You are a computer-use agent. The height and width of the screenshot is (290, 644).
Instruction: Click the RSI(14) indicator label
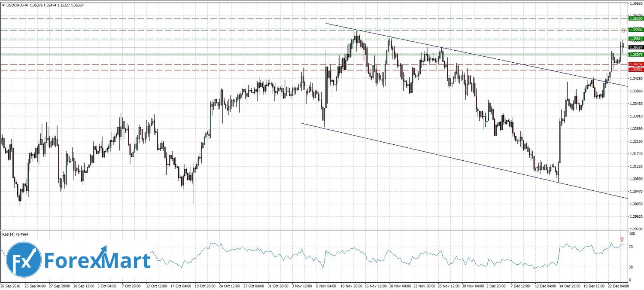tap(17, 235)
